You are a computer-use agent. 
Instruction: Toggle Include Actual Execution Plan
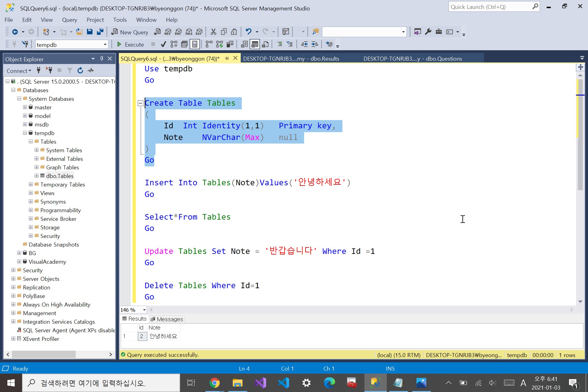pos(209,44)
